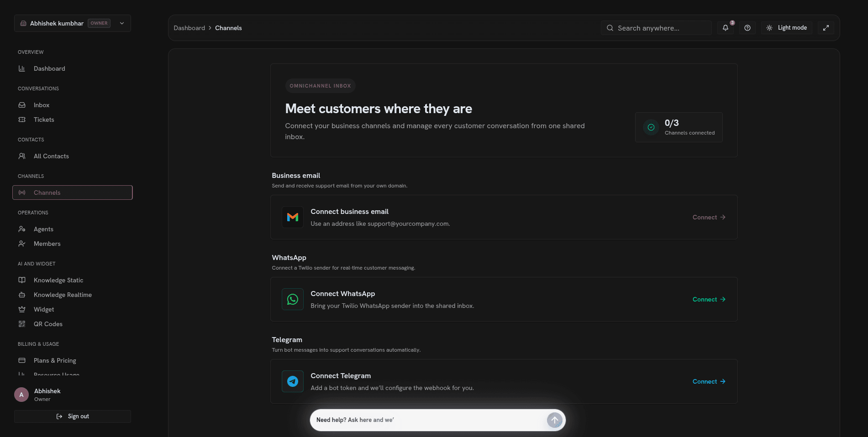
Task: Click the Gmail M logo icon
Action: (293, 217)
